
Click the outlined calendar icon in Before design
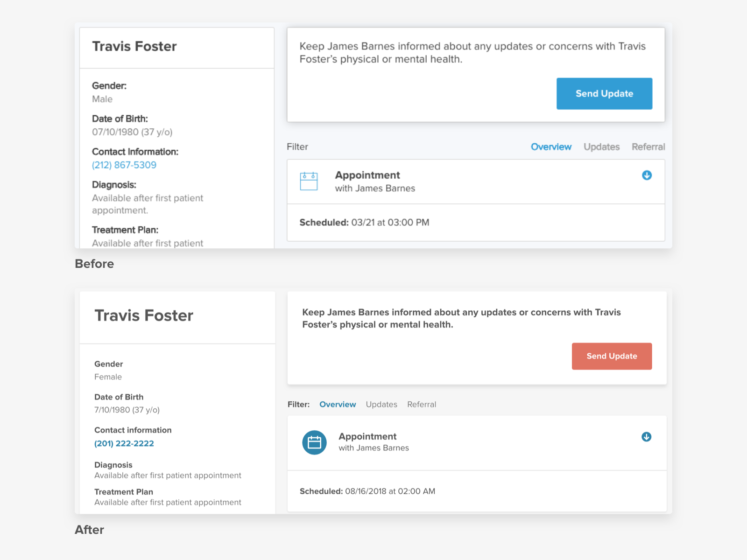[309, 181]
